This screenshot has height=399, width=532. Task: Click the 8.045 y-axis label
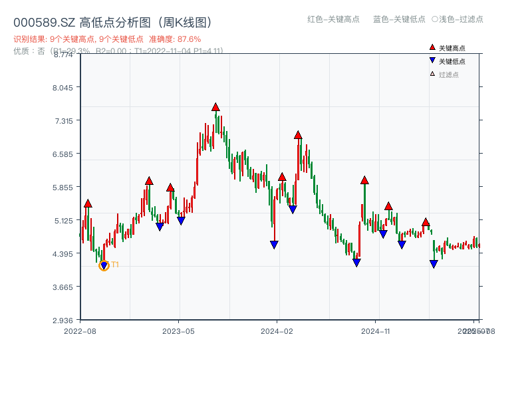click(63, 88)
